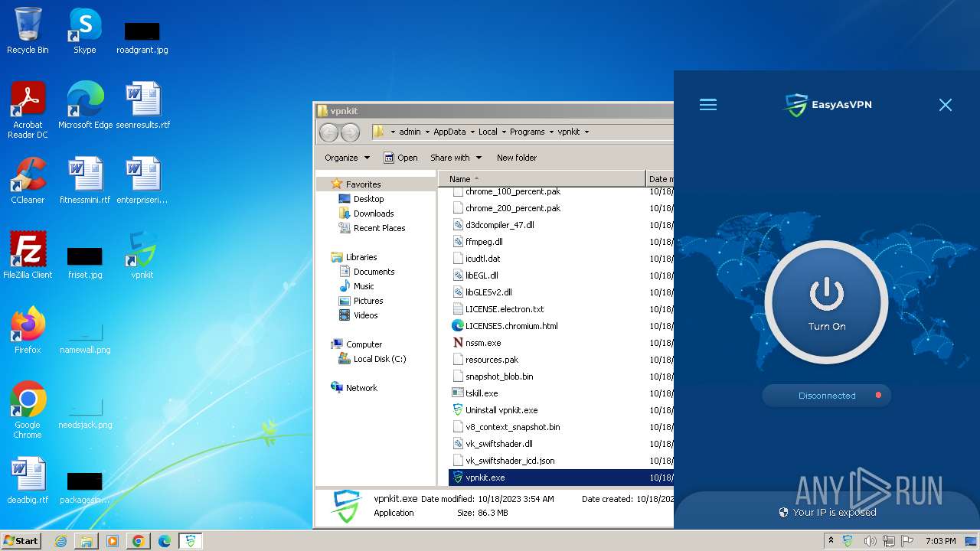Screen dimensions: 980x551
Task: Open the FileZilla Client shortcut
Action: tap(28, 255)
